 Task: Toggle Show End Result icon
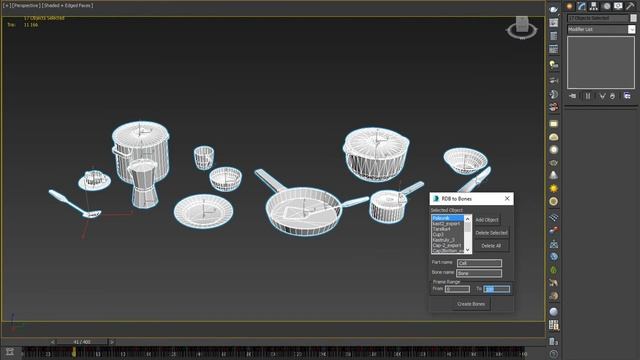point(588,96)
